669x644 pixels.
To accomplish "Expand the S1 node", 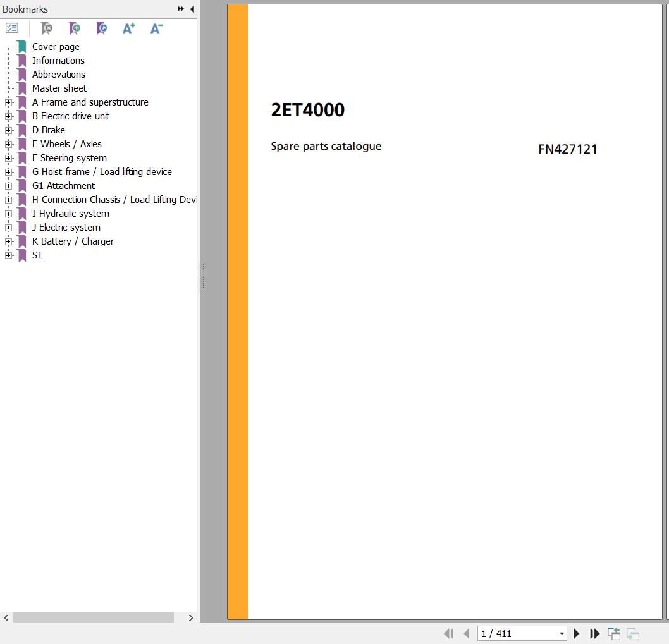I will (8, 255).
